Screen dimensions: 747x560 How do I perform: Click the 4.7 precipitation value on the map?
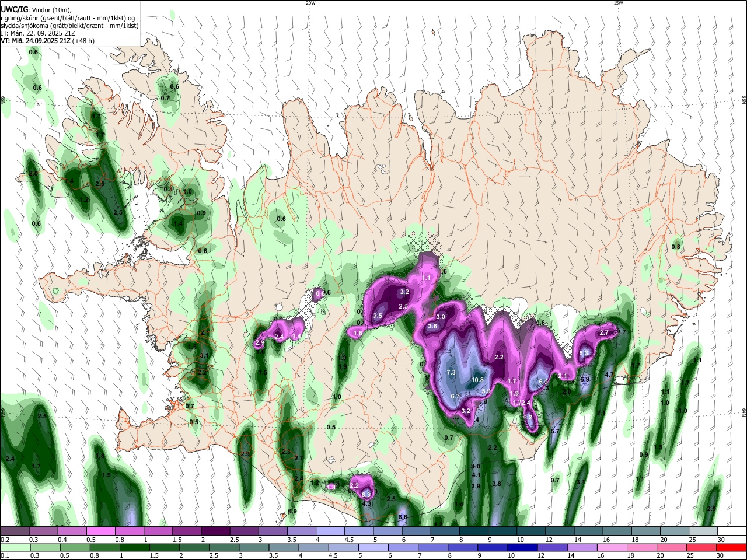[x=609, y=374]
